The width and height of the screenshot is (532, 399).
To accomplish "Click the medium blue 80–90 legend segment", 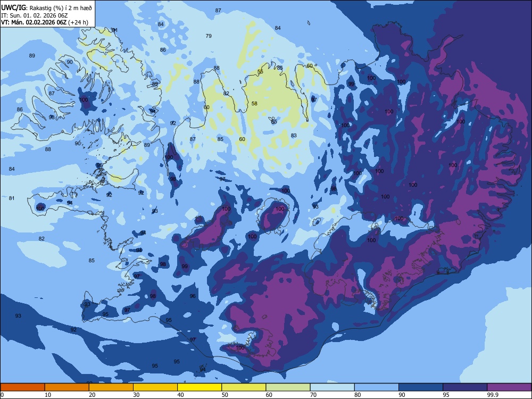I will click(376, 387).
